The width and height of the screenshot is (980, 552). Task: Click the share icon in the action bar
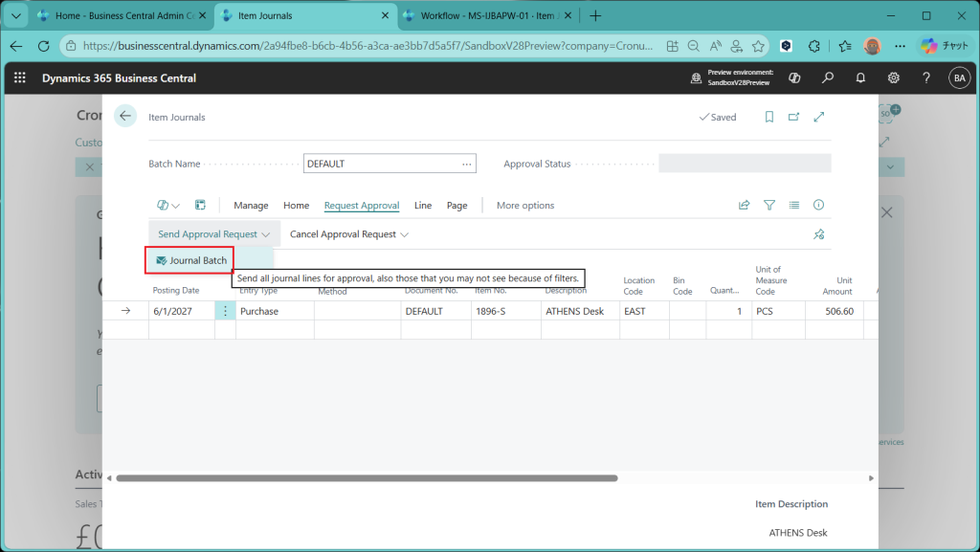[x=744, y=205]
